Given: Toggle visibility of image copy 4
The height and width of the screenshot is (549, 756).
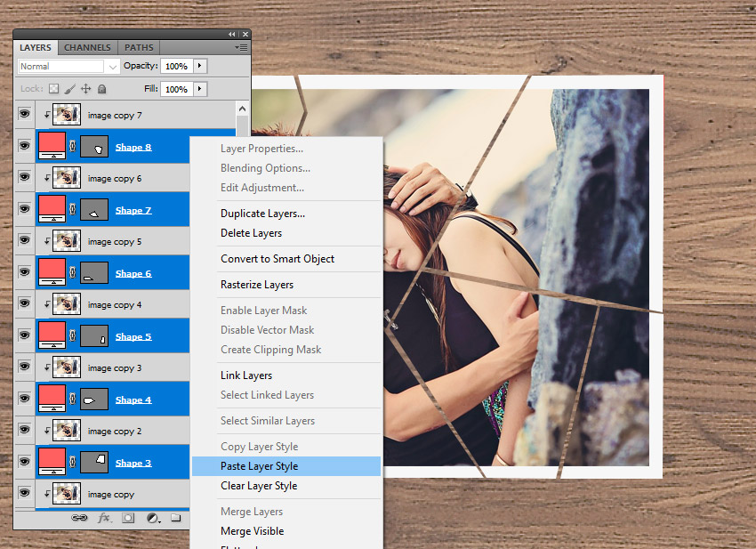Looking at the screenshot, I should tap(24, 303).
